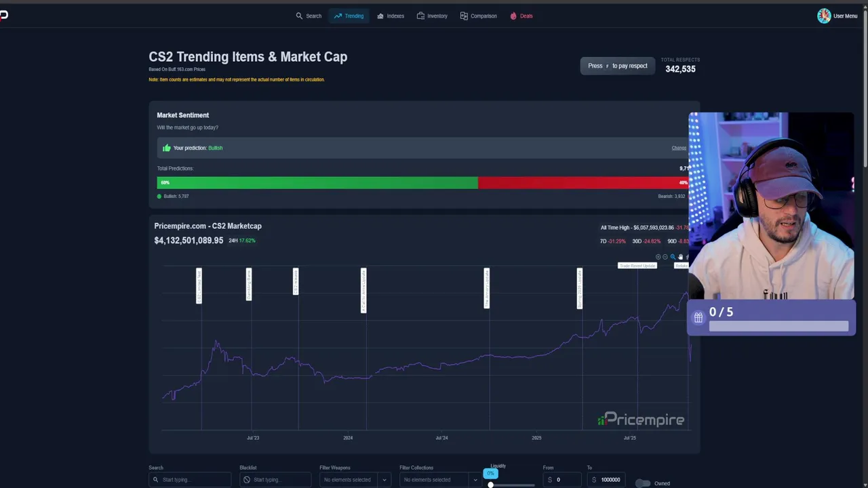Viewport: 868px width, 488px height.
Task: Click the CS2 Trending Items & Market Cap heading
Action: 248,57
